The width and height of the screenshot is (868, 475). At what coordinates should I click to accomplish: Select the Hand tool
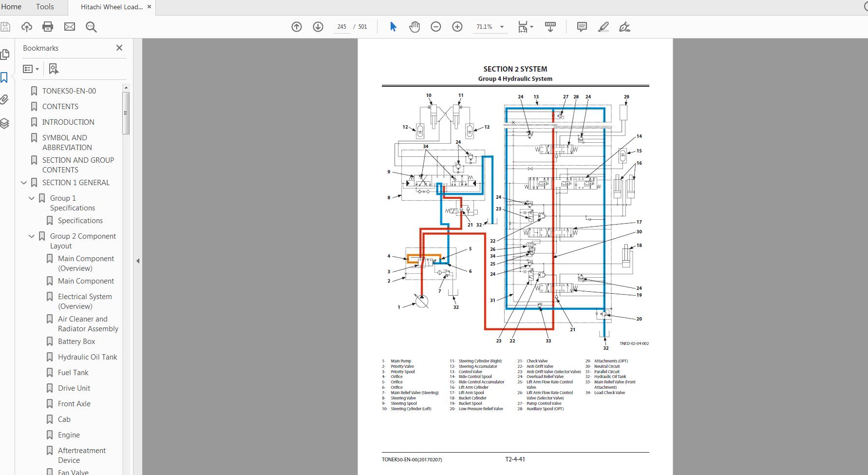(415, 27)
